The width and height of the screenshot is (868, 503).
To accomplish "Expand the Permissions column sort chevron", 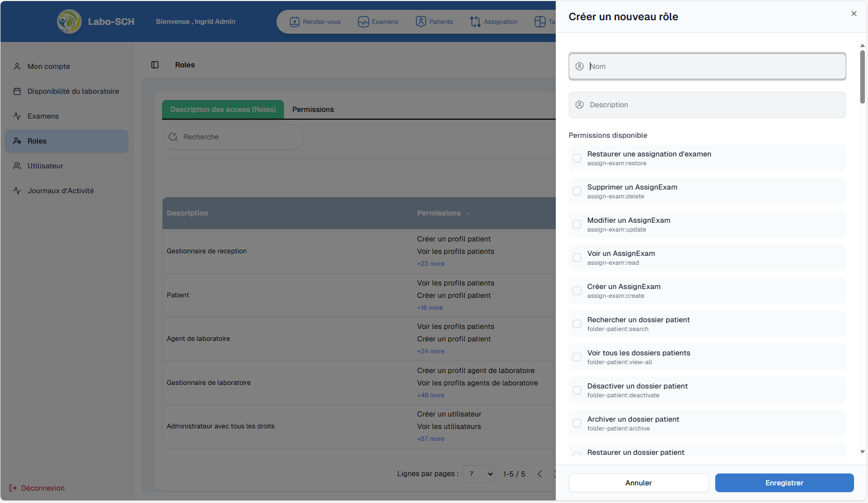I will pos(468,213).
